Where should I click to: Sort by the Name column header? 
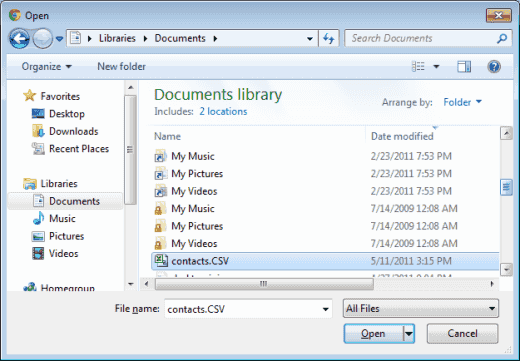168,136
